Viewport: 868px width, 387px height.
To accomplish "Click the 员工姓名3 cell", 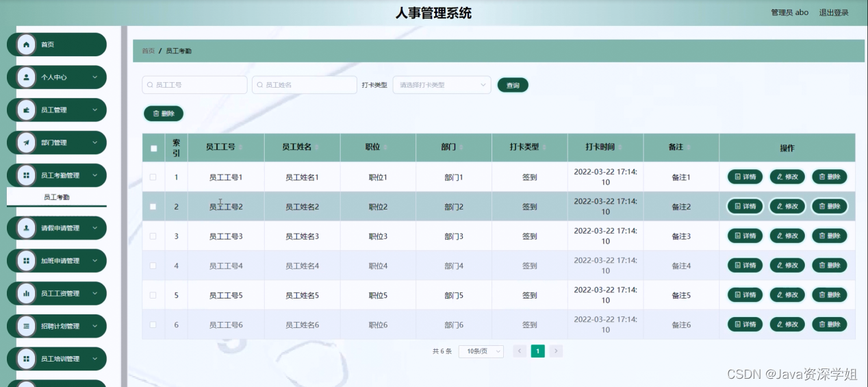I will [302, 236].
